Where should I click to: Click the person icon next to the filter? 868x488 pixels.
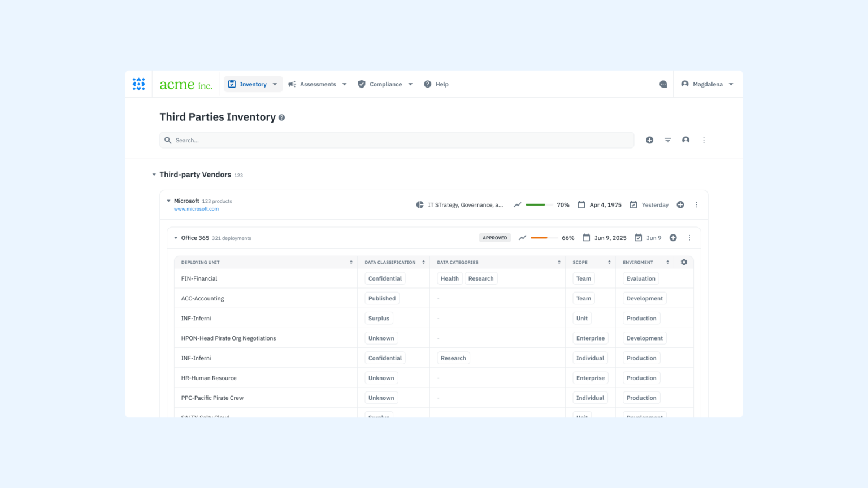pos(685,140)
